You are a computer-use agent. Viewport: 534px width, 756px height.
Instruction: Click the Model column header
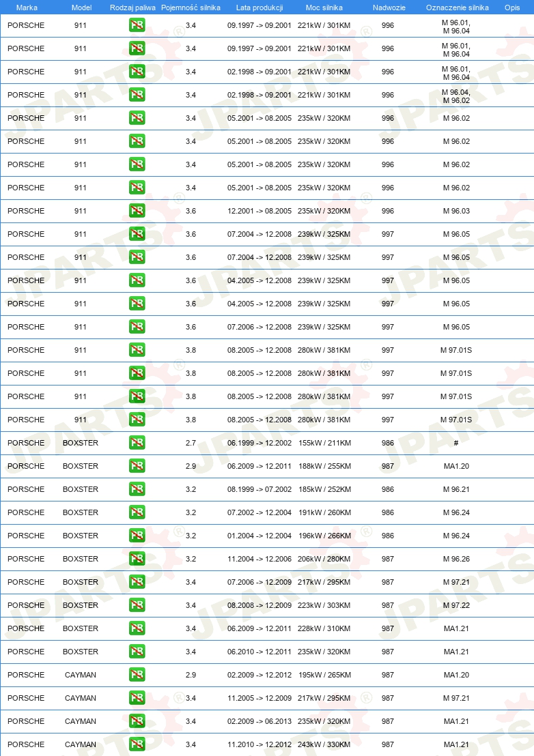pyautogui.click(x=81, y=8)
